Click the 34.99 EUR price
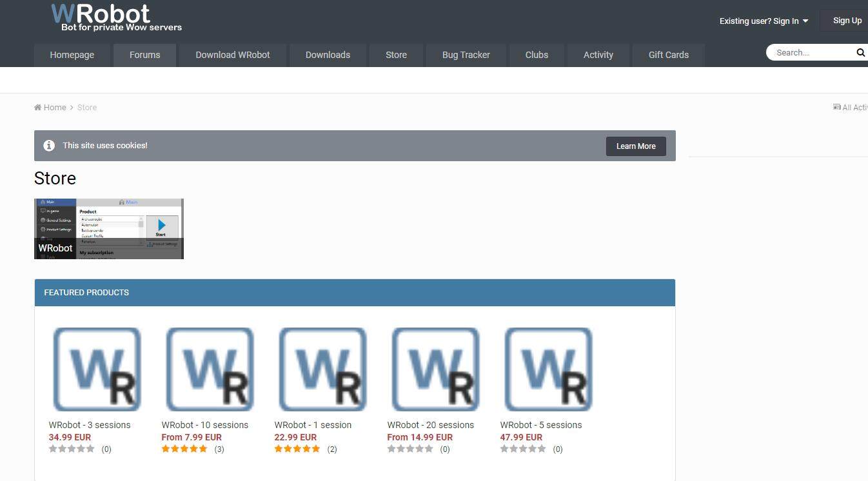This screenshot has height=481, width=868. [70, 437]
